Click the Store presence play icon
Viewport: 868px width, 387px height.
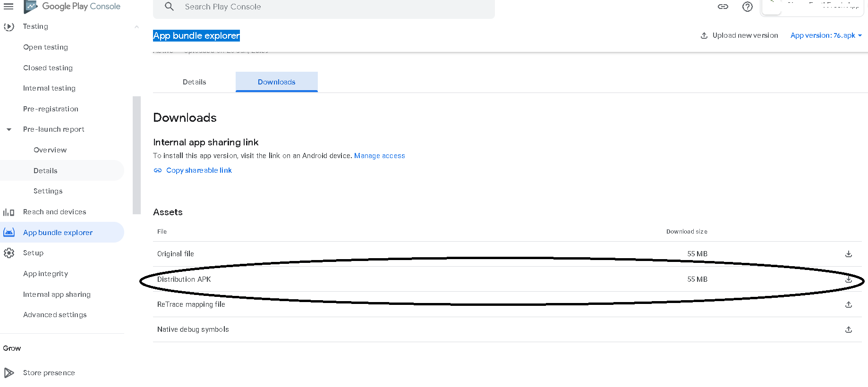point(9,373)
